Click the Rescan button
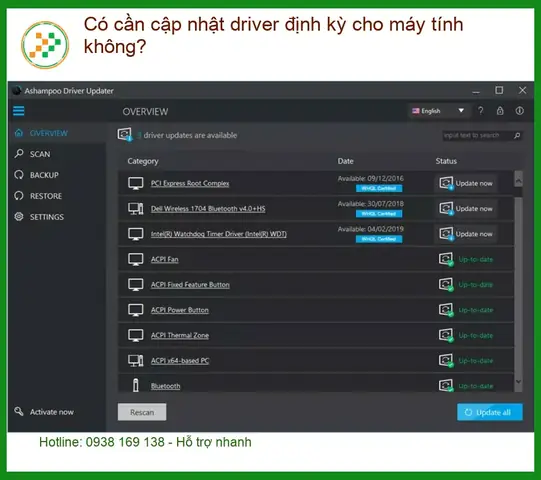The image size is (541, 480). pos(142,412)
